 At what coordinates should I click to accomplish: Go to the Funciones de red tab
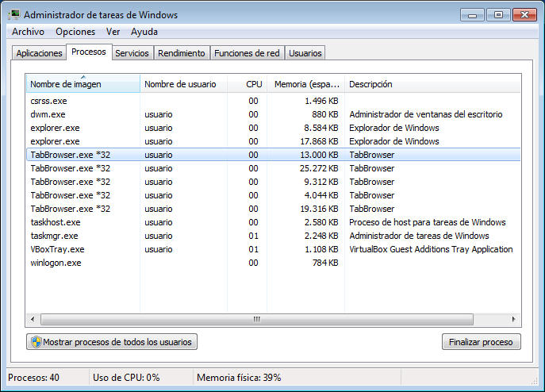(247, 53)
